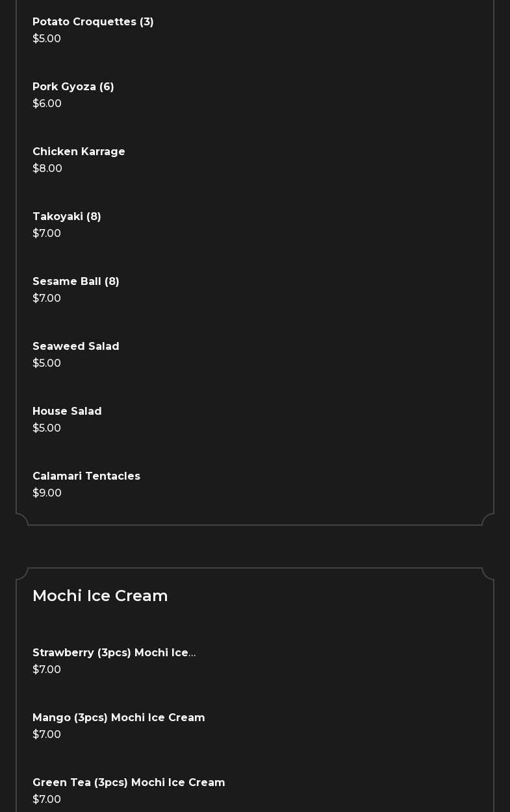Select the Seaweed Salad item

(x=76, y=347)
